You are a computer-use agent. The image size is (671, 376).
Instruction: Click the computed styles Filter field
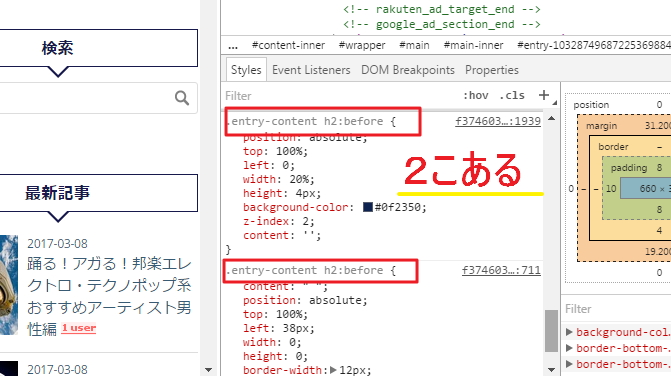point(616,309)
